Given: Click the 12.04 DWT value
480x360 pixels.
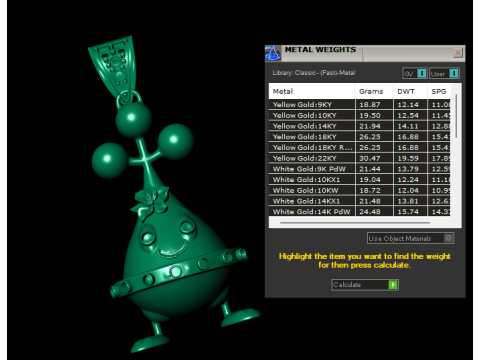Looking at the screenshot, I should point(408,190).
